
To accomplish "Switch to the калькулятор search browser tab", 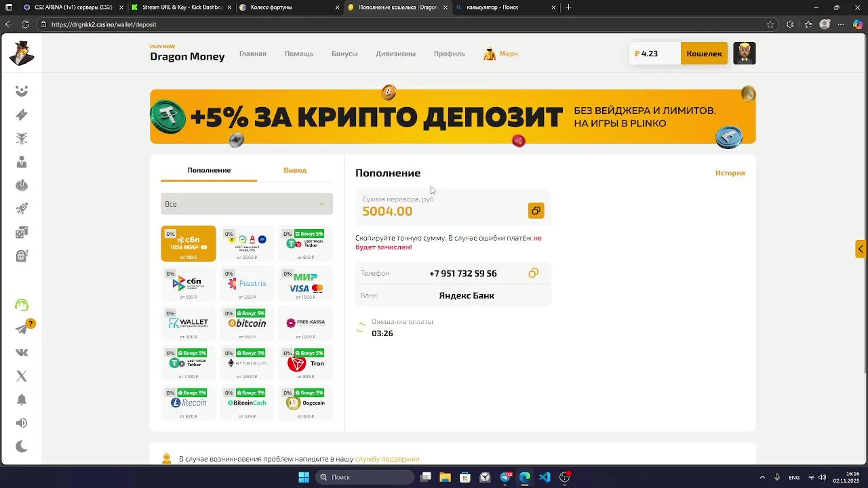I will [507, 7].
